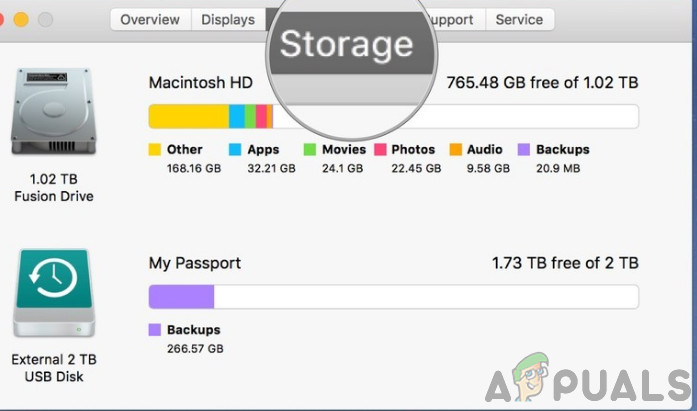This screenshot has height=411, width=697.
Task: Switch to the Overview tab
Action: [x=150, y=20]
